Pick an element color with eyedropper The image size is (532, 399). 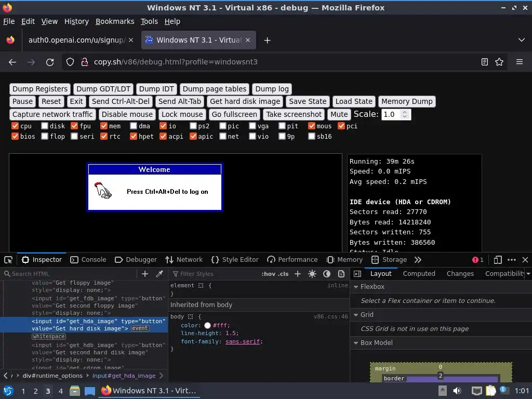point(159,274)
